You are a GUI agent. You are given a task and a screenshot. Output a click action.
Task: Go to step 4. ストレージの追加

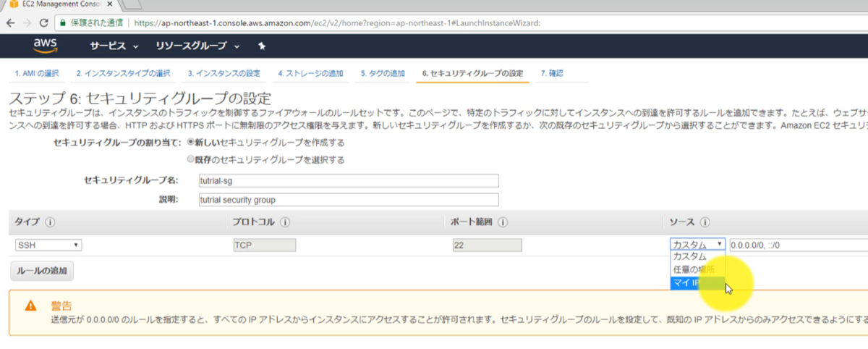click(x=311, y=74)
